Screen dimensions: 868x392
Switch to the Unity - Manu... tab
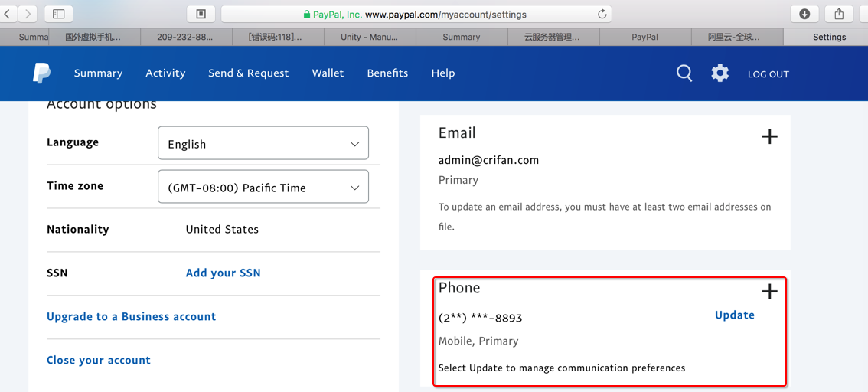click(x=369, y=37)
